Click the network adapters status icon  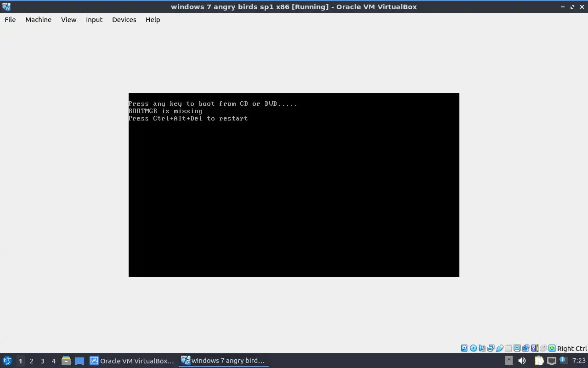[x=491, y=348]
